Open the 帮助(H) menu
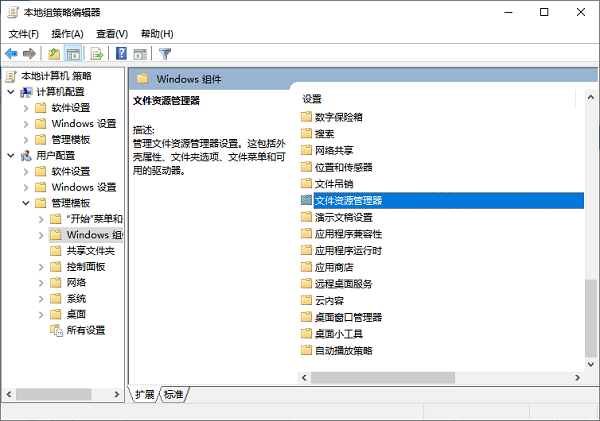This screenshot has width=600, height=421. (x=157, y=34)
